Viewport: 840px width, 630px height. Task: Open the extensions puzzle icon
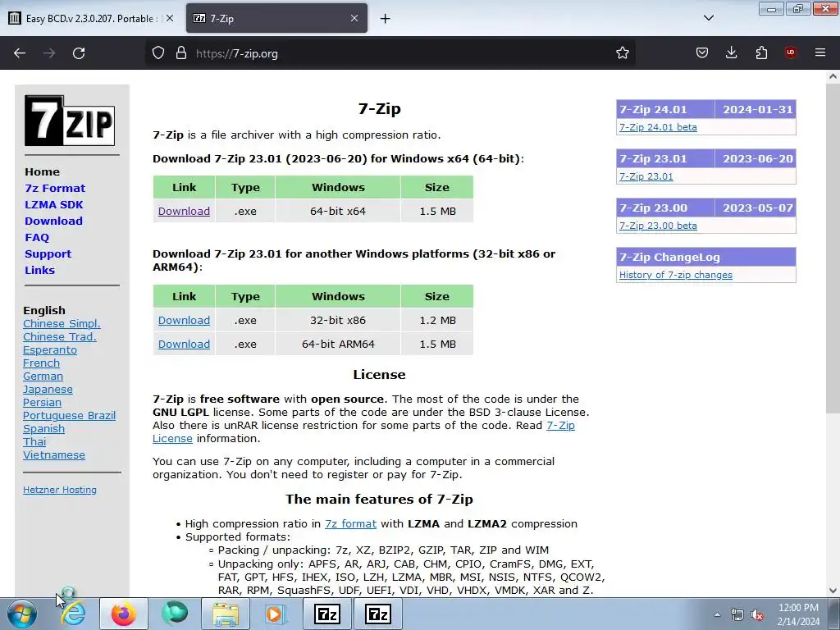click(x=761, y=53)
